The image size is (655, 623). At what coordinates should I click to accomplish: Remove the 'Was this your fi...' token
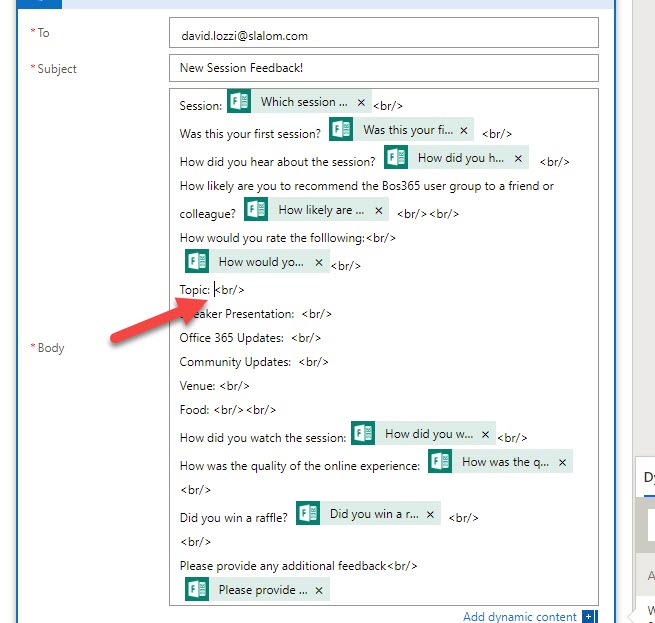tap(463, 130)
